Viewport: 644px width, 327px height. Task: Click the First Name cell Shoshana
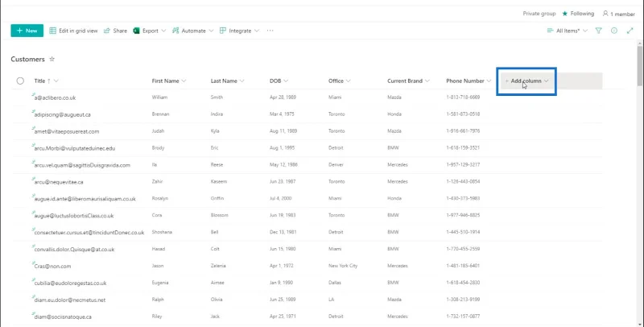pyautogui.click(x=162, y=232)
